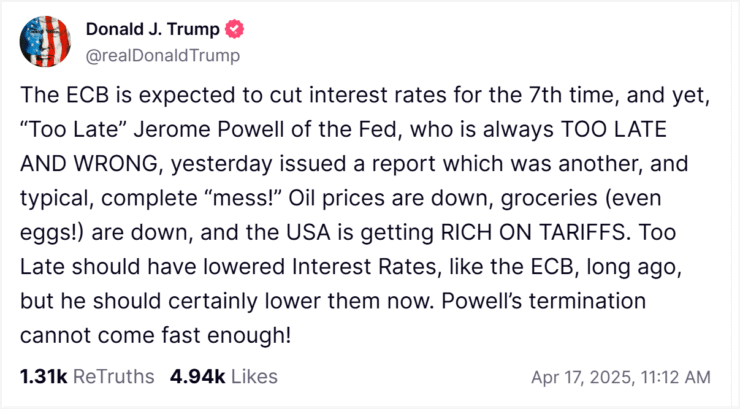Select the phrase Powell’s termination
740x409 pixels.
543,301
